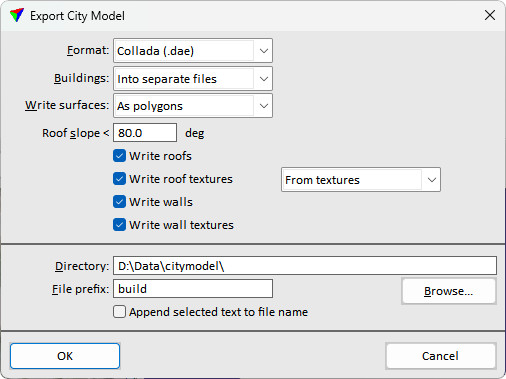The image size is (506, 379).
Task: Open the Format dropdown showing Collada (.dae)
Action: (x=193, y=51)
